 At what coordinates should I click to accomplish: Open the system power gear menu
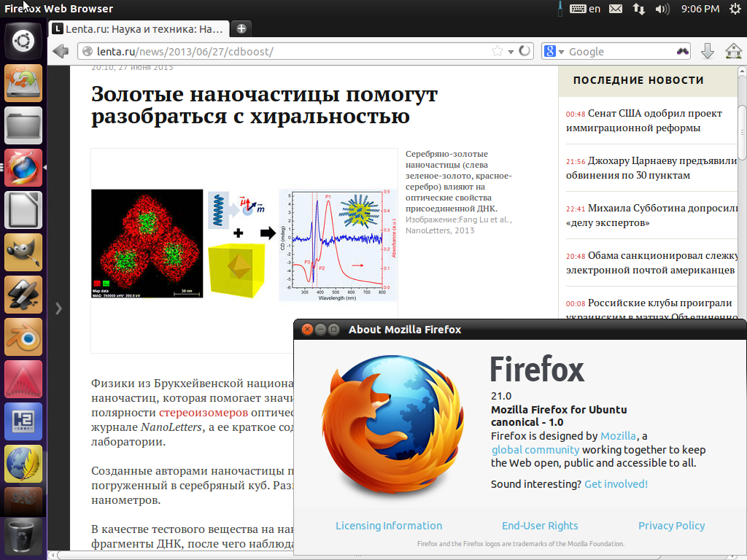[735, 9]
